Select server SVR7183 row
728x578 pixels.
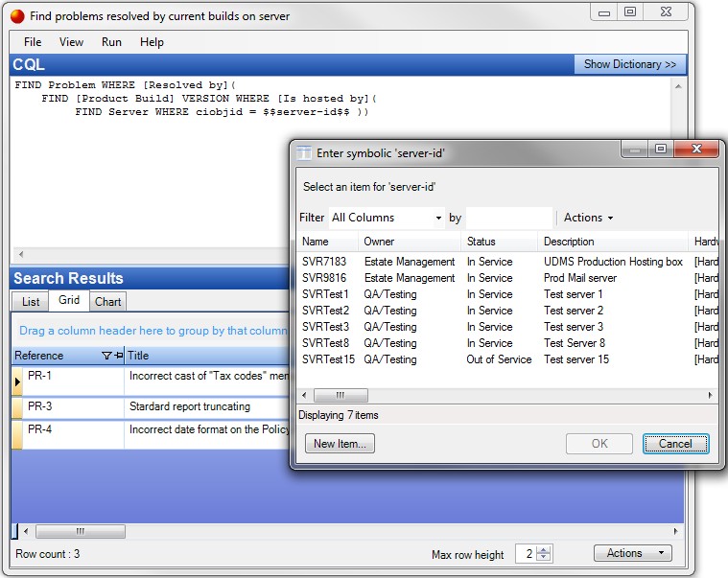tap(507, 262)
